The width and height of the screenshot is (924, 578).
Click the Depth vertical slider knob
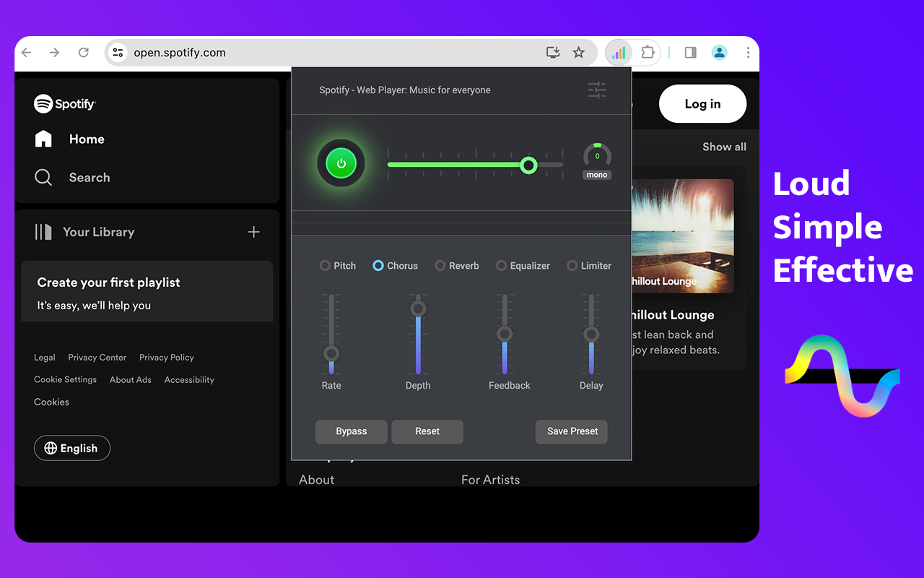(x=418, y=309)
